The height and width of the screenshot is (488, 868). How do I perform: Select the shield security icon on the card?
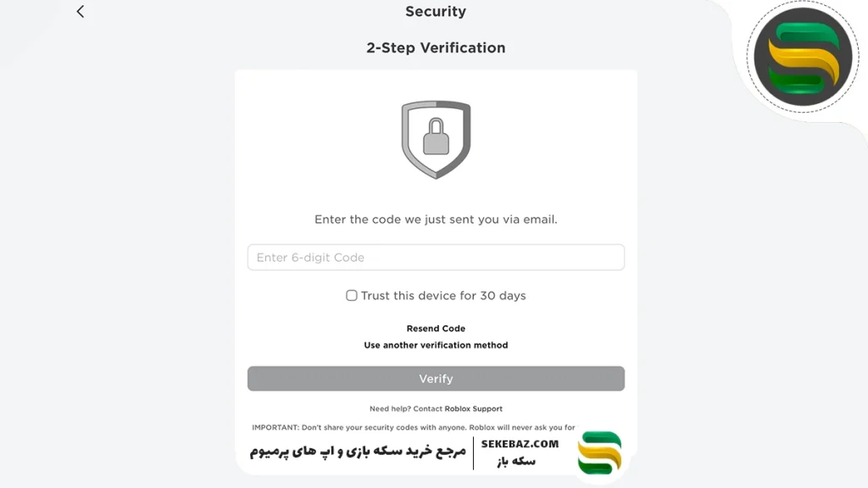pos(435,137)
